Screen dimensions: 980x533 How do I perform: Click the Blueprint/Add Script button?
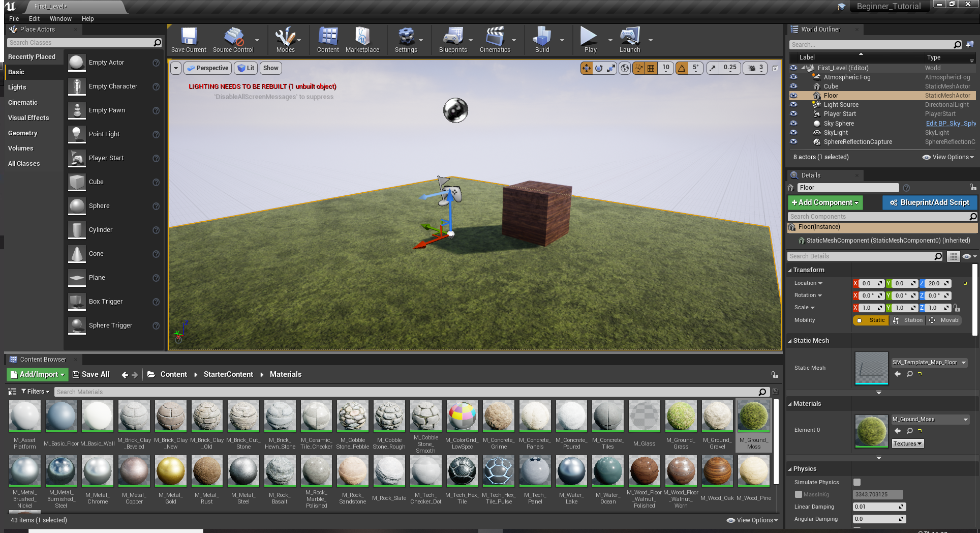930,202
